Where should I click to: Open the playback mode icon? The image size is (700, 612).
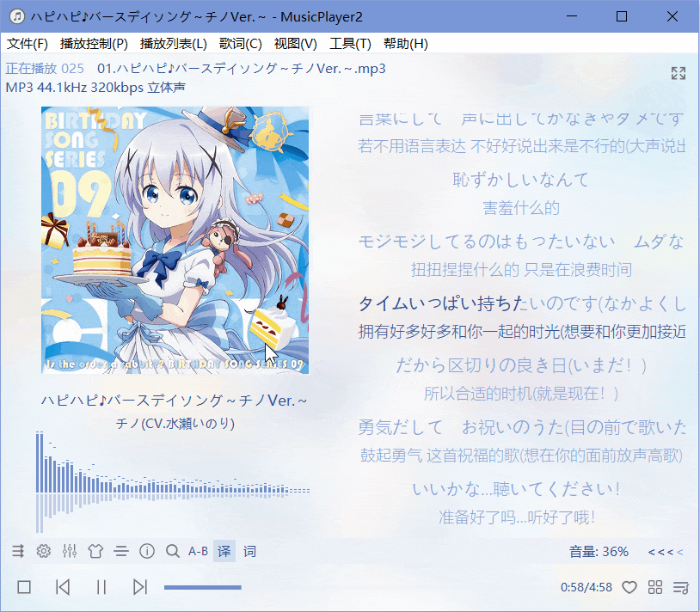[17, 551]
